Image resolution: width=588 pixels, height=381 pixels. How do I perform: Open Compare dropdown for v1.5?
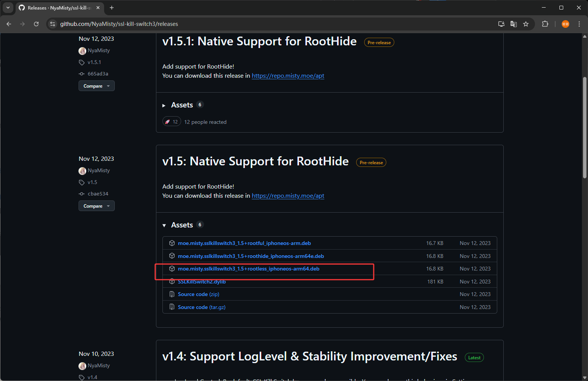coord(96,206)
